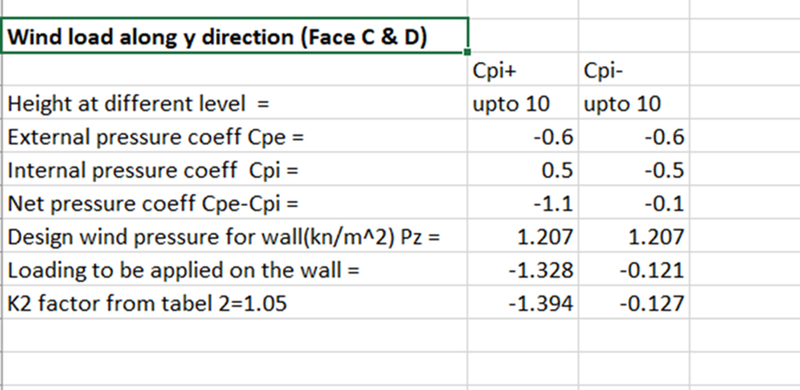This screenshot has width=800, height=390.
Task: Select the 'External pressure coeff Cpe =' label
Action: point(234,135)
